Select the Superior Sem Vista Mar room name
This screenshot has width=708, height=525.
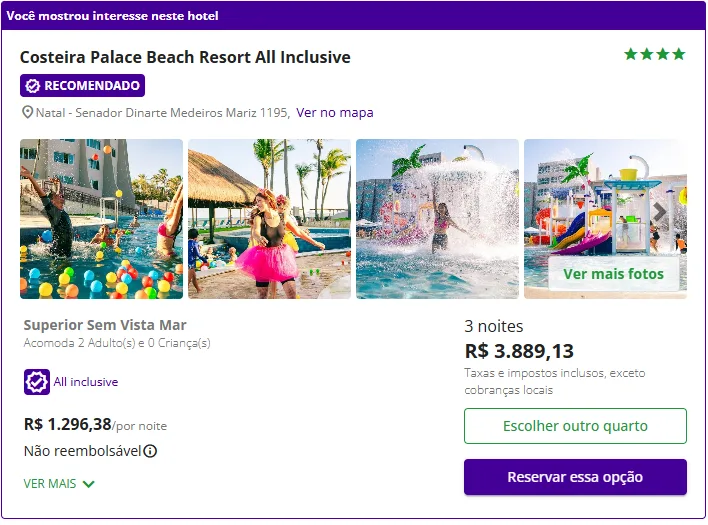click(x=105, y=325)
